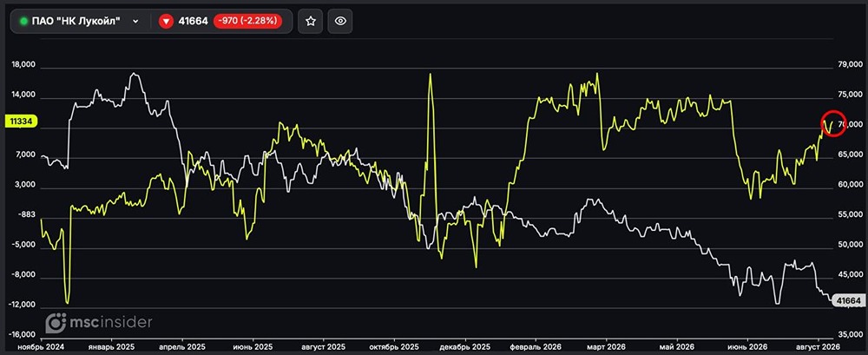Click the 55,000 right axis label
The height and width of the screenshot is (355, 868).
[x=852, y=215]
